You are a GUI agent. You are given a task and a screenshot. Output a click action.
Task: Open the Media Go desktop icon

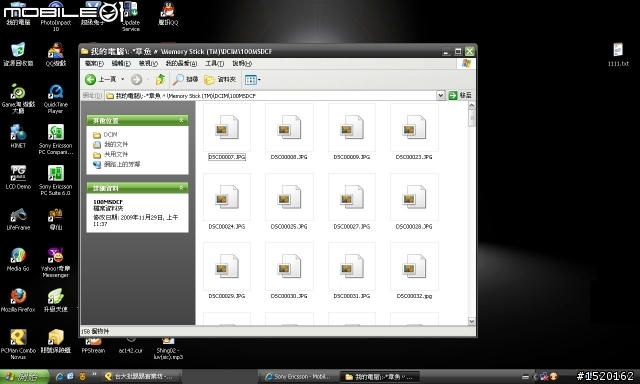click(x=18, y=260)
